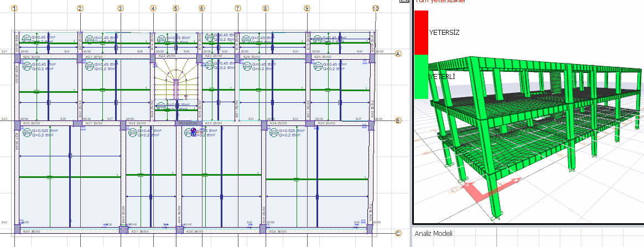
Task: Select axis bubble 1 on the plan
Action: coord(15,8)
